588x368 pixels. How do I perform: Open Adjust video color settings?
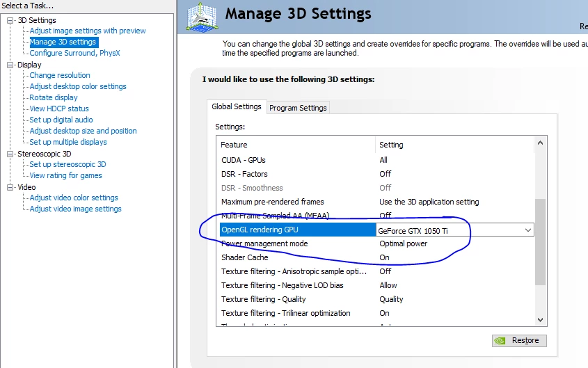click(x=74, y=198)
